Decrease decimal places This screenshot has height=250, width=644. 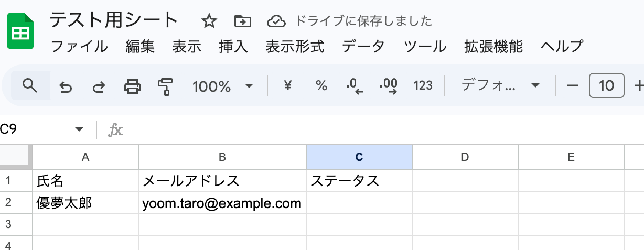pyautogui.click(x=355, y=86)
